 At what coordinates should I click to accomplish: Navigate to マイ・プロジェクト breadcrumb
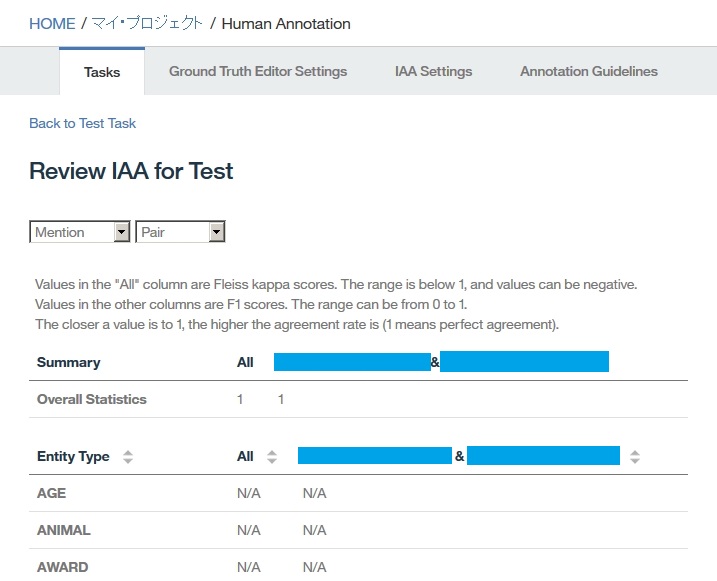pyautogui.click(x=147, y=23)
